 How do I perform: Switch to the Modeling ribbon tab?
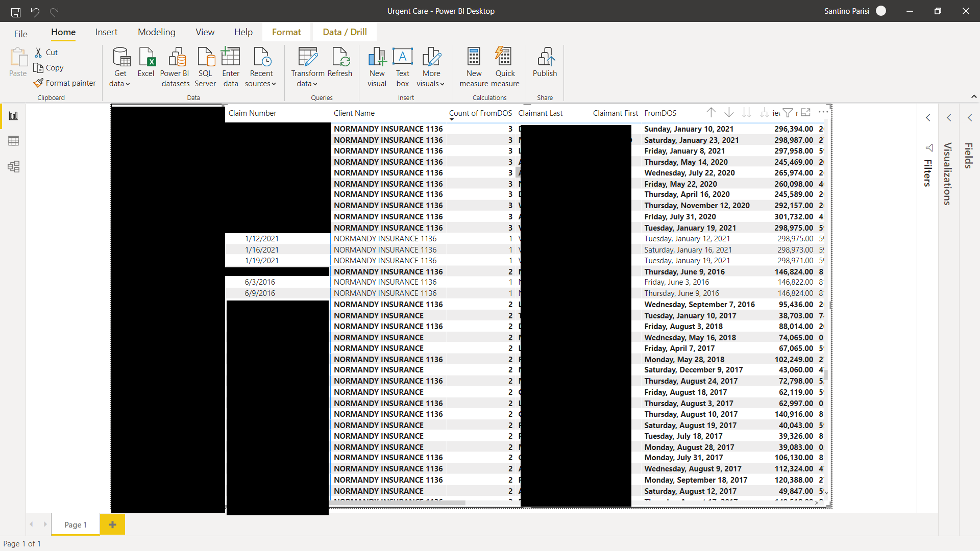[157, 32]
